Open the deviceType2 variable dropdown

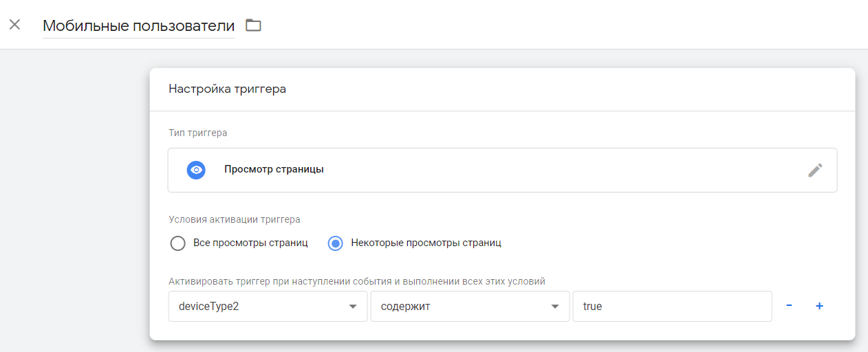pos(268,307)
